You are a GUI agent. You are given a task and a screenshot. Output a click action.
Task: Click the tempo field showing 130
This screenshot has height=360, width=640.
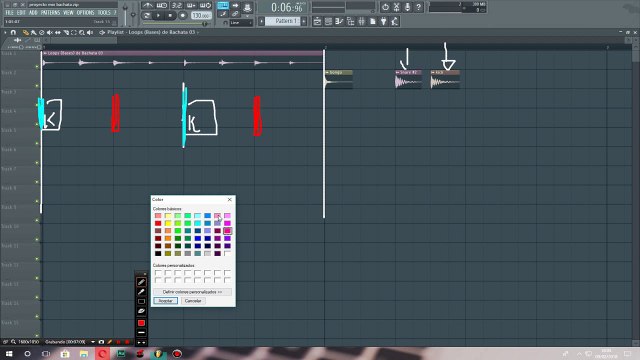click(201, 16)
